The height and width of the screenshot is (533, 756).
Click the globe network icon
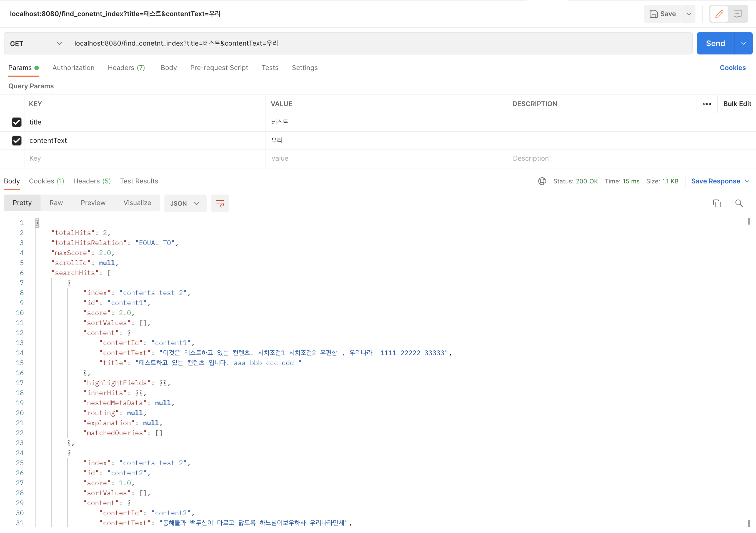click(x=542, y=181)
